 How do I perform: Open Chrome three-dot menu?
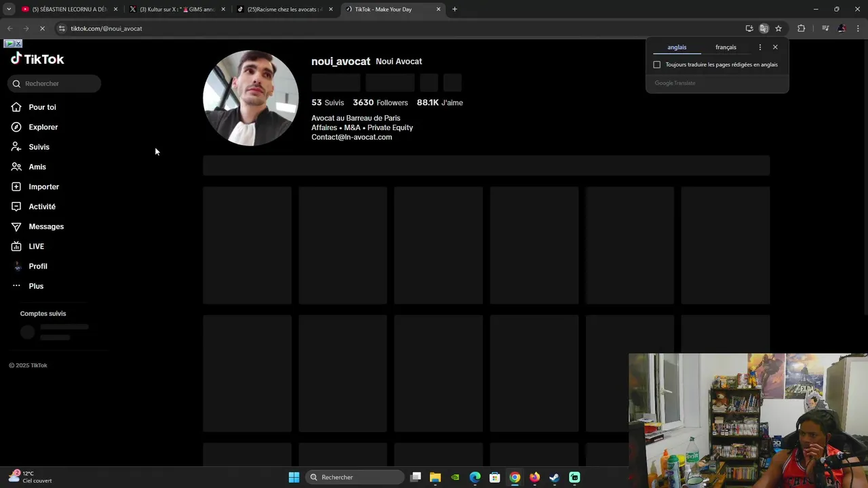tap(859, 28)
